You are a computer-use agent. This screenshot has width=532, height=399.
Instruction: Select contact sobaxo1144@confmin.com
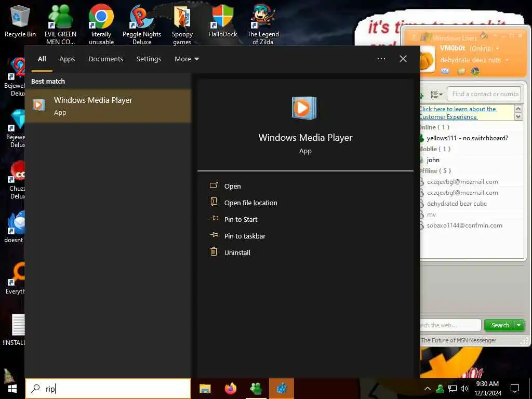click(464, 225)
